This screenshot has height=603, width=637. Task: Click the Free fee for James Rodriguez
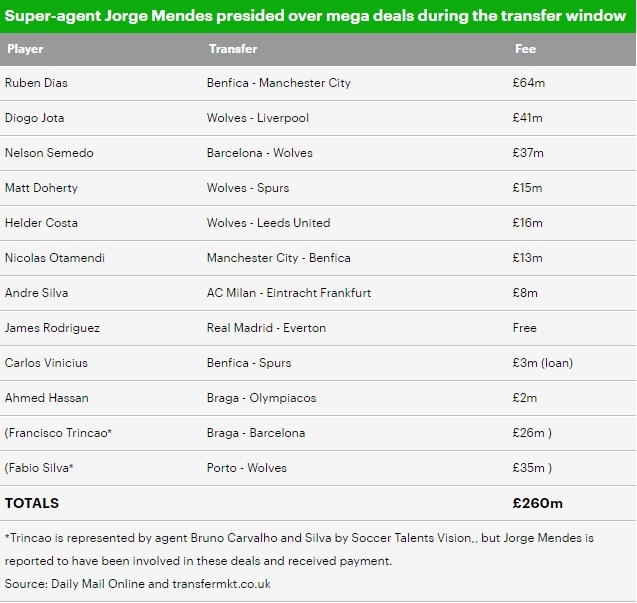(x=524, y=328)
